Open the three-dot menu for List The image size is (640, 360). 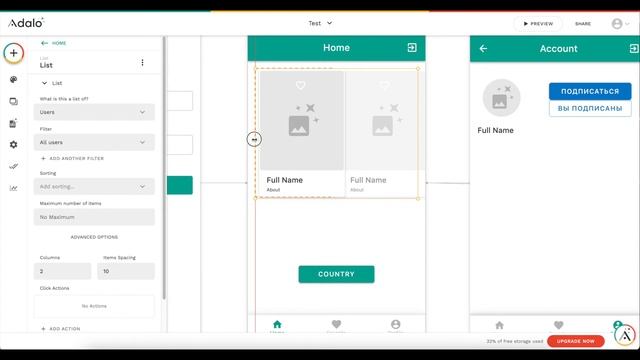(x=142, y=62)
